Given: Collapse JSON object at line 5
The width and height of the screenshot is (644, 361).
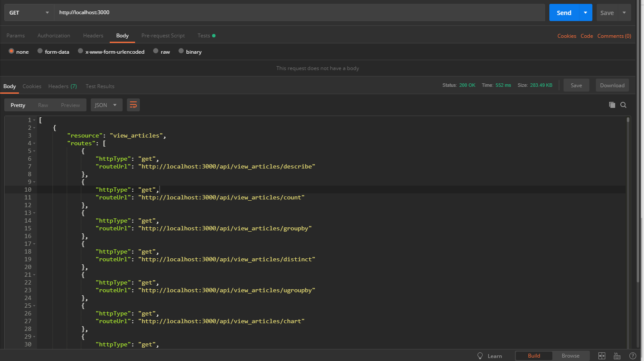Looking at the screenshot, I should (x=34, y=151).
